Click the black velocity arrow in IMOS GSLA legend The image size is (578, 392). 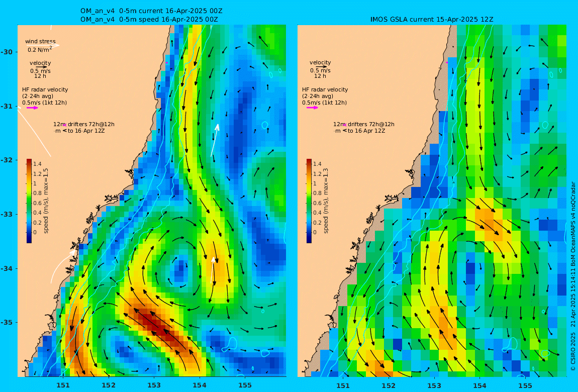click(321, 67)
